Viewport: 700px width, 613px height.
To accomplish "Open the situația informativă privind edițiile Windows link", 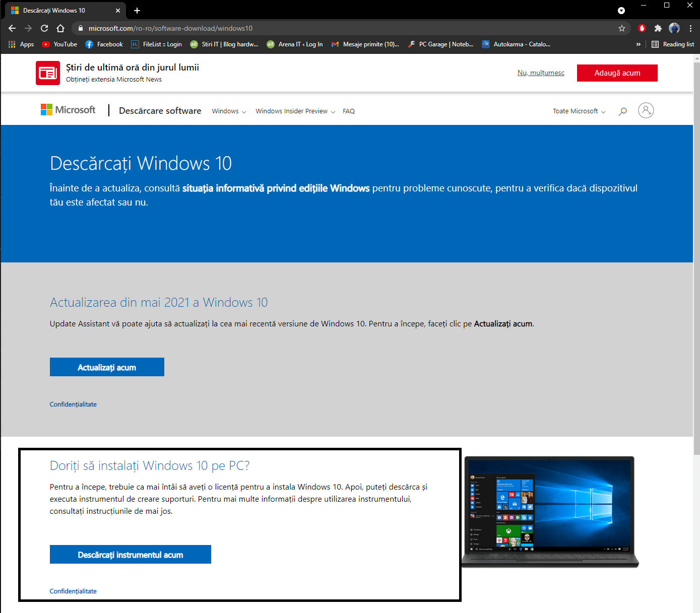I will (276, 188).
